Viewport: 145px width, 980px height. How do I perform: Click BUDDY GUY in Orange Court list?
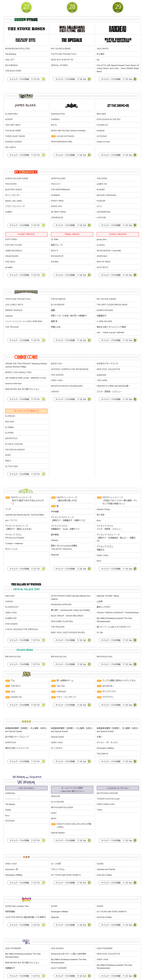(x=57, y=364)
